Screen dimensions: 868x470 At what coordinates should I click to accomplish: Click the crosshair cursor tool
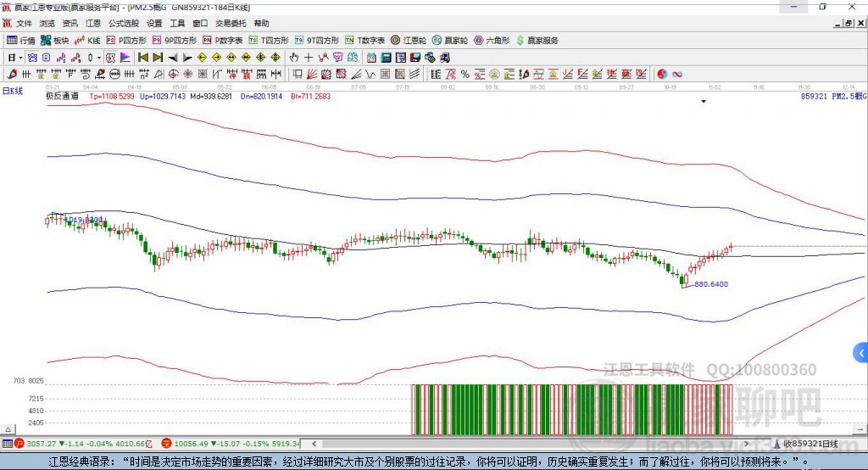[x=309, y=58]
